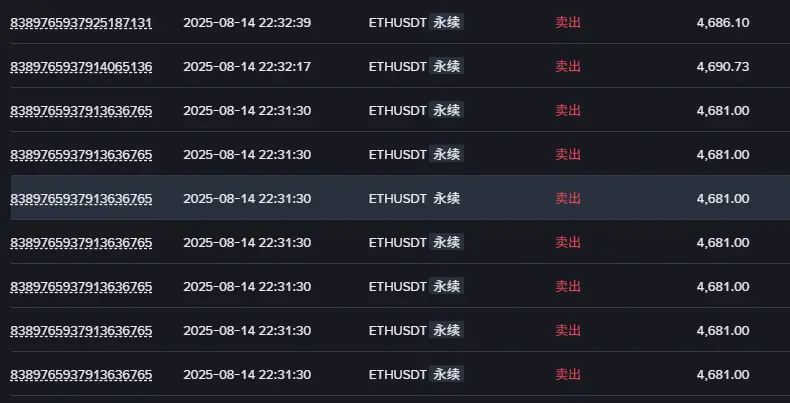Screen dimensions: 790x403
Task: Click 卖出 in the 22:32:17 trade row
Action: 568,66
